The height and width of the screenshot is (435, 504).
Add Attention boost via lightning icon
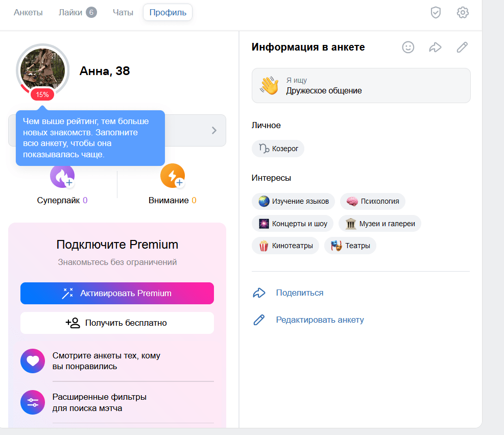pos(173,177)
